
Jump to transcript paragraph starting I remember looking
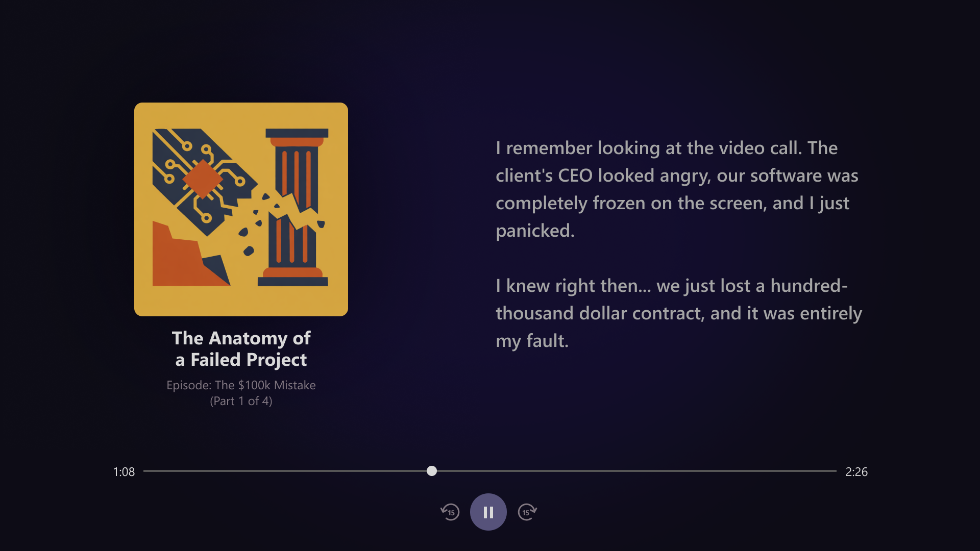(x=677, y=189)
